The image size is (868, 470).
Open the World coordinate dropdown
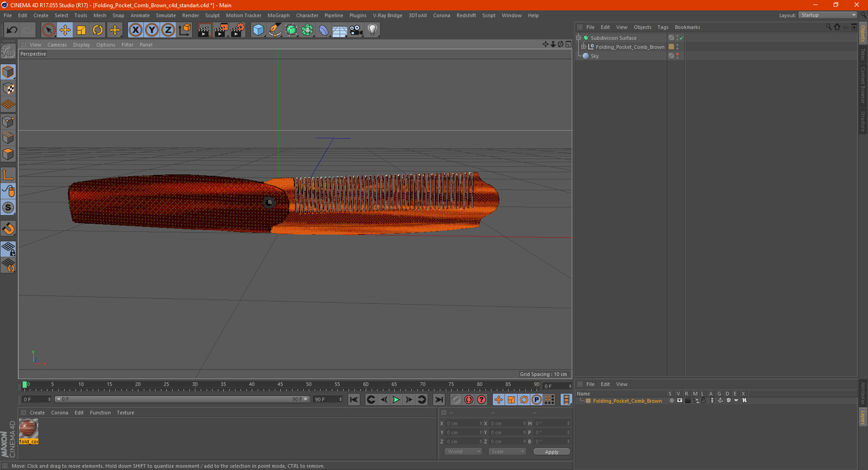[463, 451]
